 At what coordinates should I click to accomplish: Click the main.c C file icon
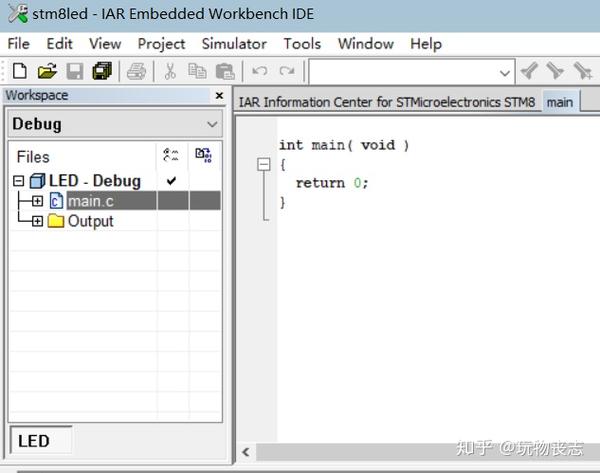point(56,201)
